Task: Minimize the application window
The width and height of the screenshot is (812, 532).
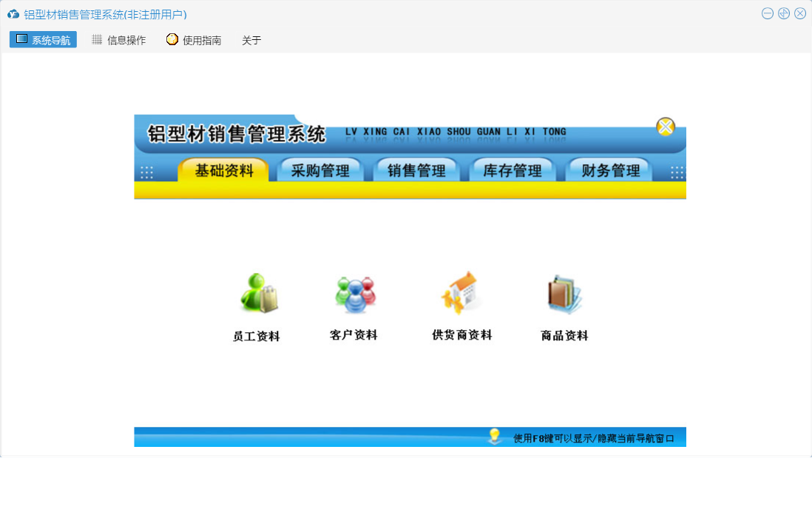Action: coord(768,13)
